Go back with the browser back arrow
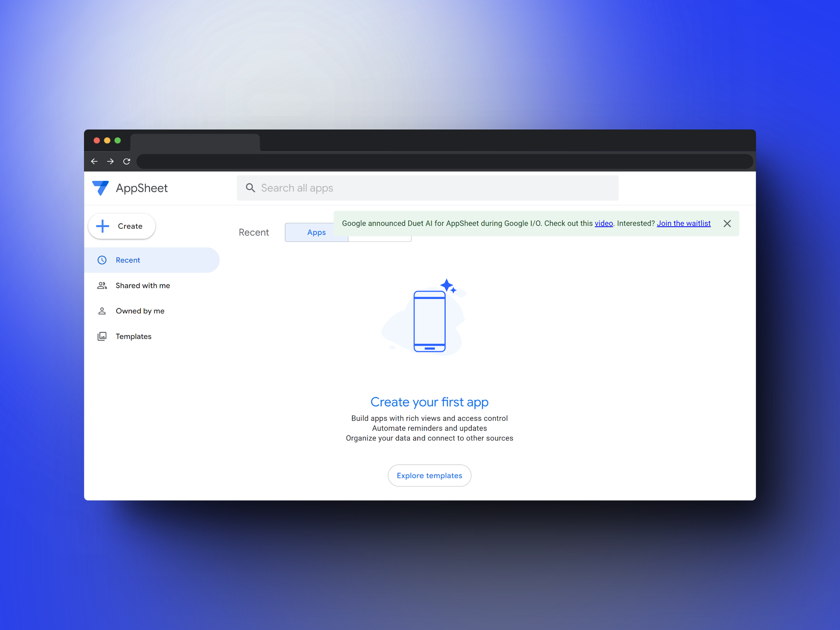Image resolution: width=840 pixels, height=630 pixels. pos(94,161)
